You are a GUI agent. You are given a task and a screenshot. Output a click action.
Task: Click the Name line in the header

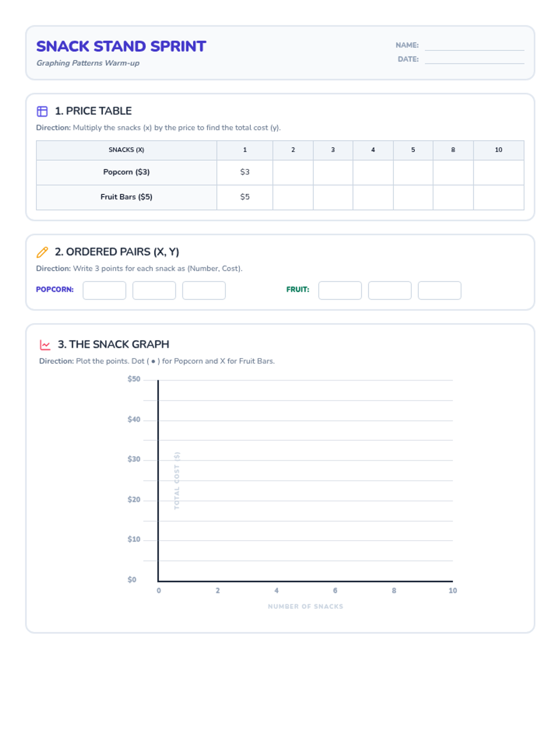pyautogui.click(x=474, y=45)
